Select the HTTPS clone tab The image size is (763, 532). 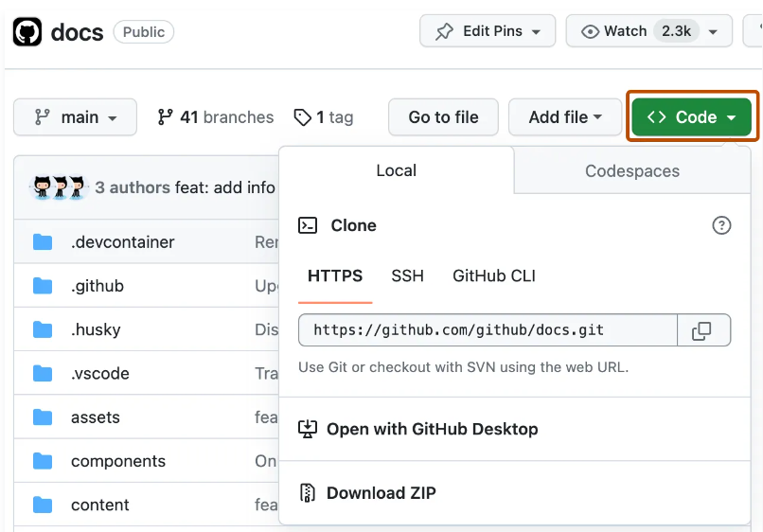coord(335,276)
